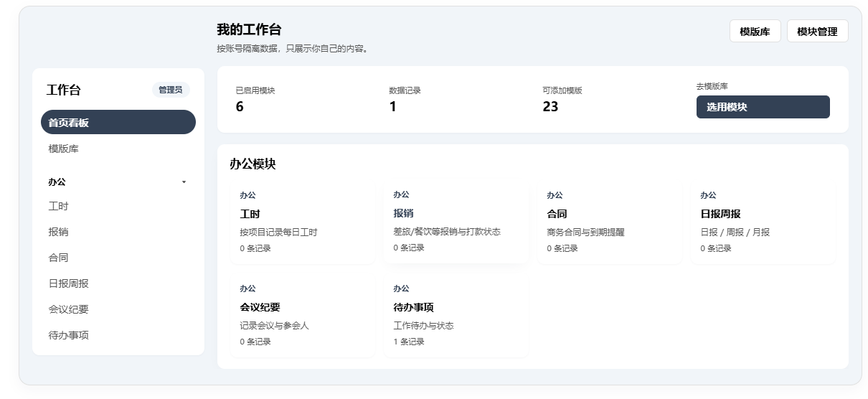
Task: Open the 会议纪要 module card
Action: (302, 316)
